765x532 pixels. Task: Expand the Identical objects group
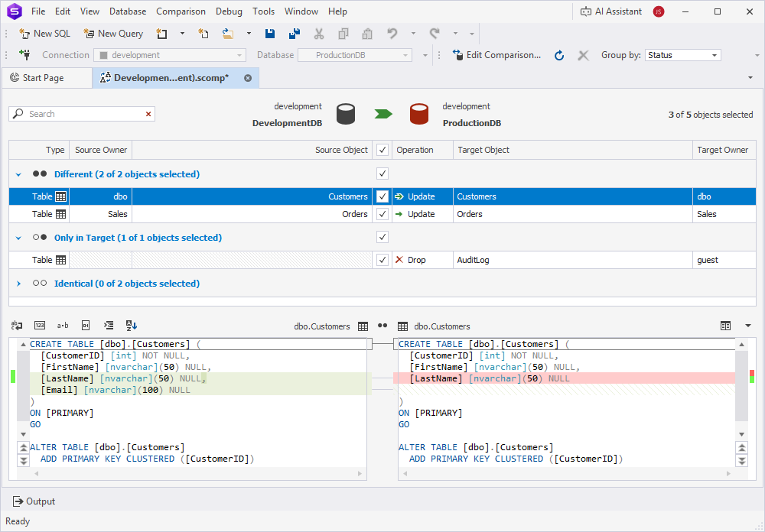click(18, 284)
